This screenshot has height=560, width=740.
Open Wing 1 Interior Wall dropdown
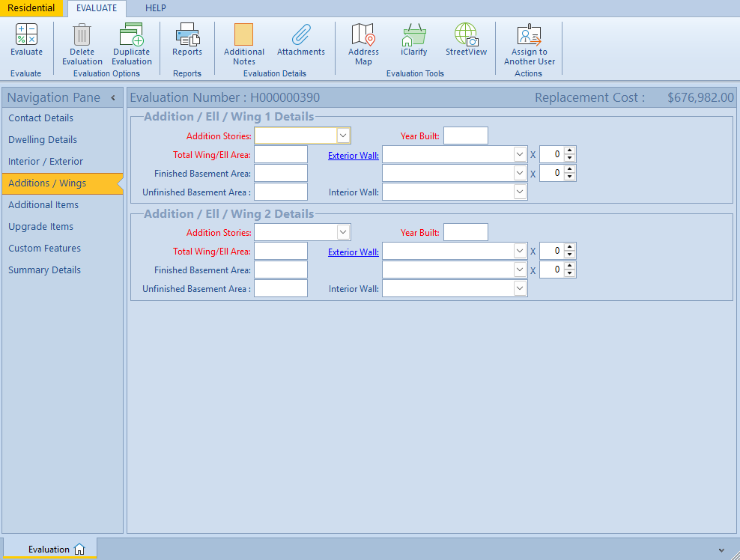pos(520,192)
